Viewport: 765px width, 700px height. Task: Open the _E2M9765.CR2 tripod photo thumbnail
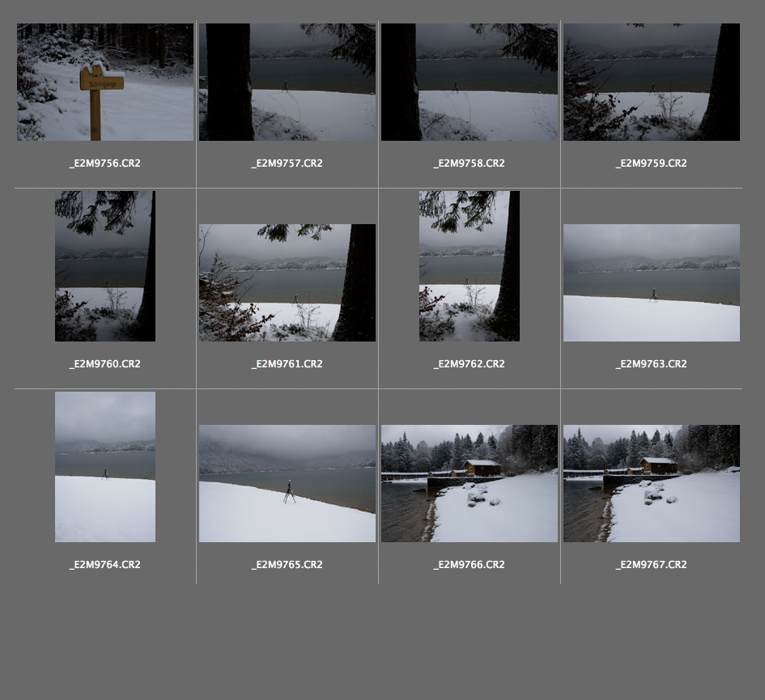click(287, 483)
